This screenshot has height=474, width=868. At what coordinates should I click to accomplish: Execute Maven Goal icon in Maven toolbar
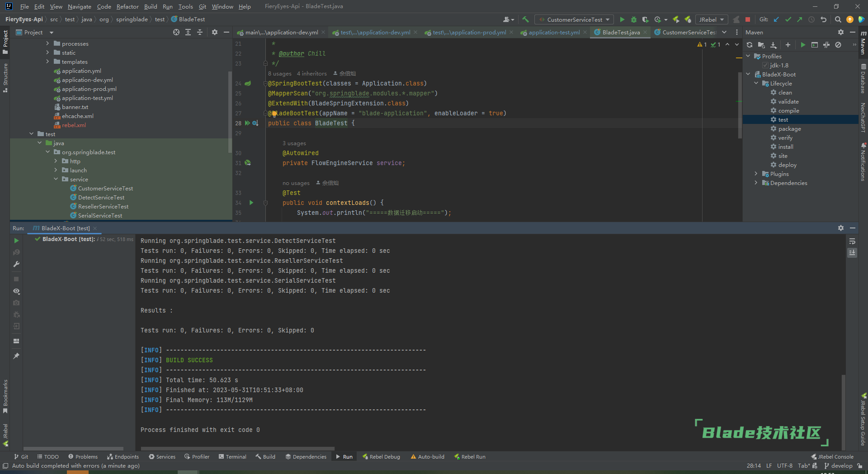[815, 45]
